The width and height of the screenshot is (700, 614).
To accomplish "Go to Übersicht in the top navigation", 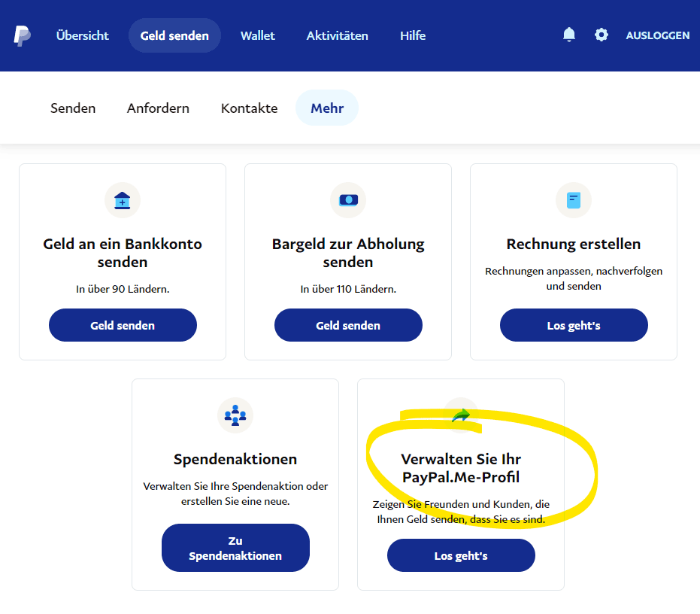I will tap(83, 35).
